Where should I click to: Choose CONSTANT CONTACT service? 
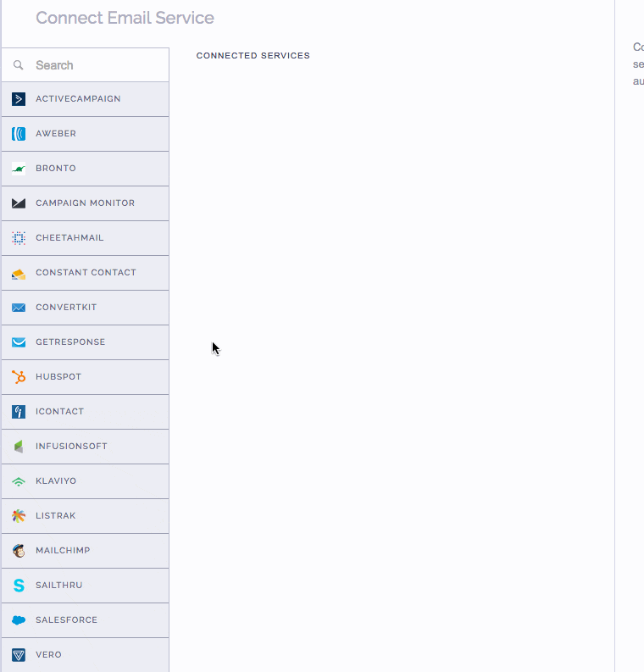(x=86, y=273)
